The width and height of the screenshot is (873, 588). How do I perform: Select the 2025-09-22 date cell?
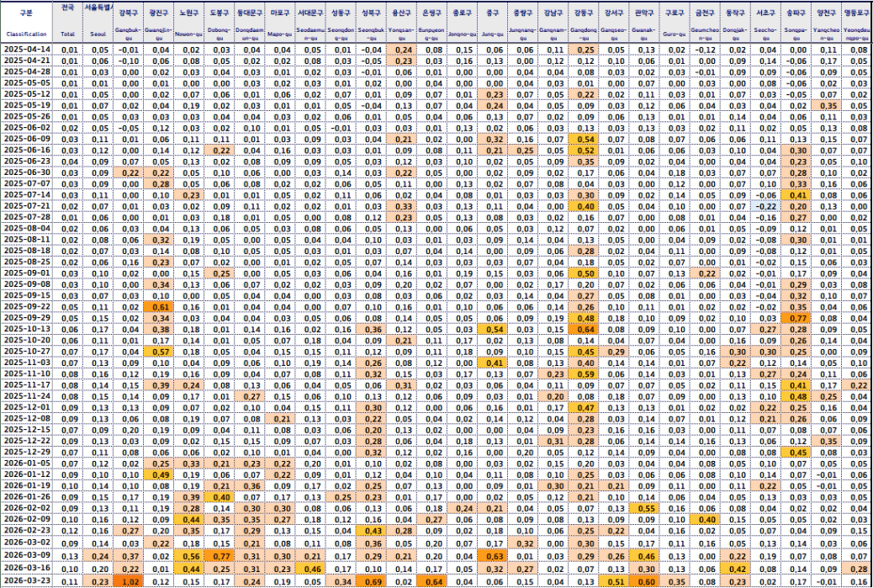coord(27,307)
